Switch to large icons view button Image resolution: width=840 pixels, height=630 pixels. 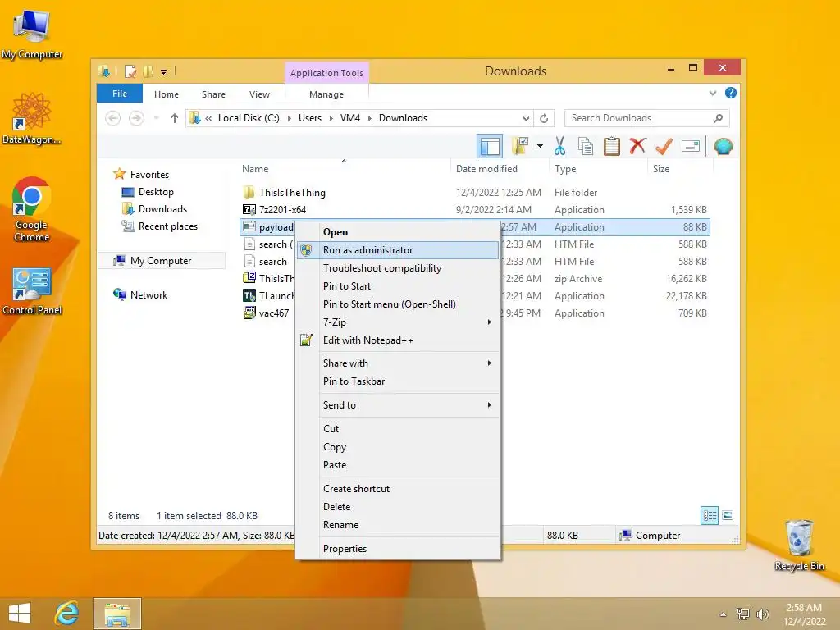click(x=728, y=515)
